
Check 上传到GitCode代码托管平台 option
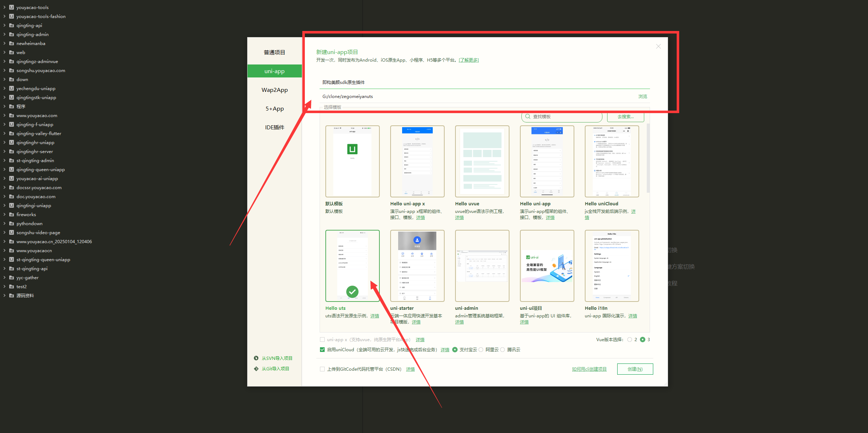[x=322, y=369]
